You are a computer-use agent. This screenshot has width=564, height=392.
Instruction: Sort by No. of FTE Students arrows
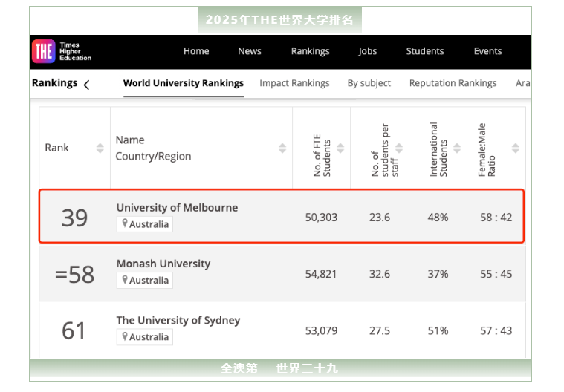(x=340, y=148)
